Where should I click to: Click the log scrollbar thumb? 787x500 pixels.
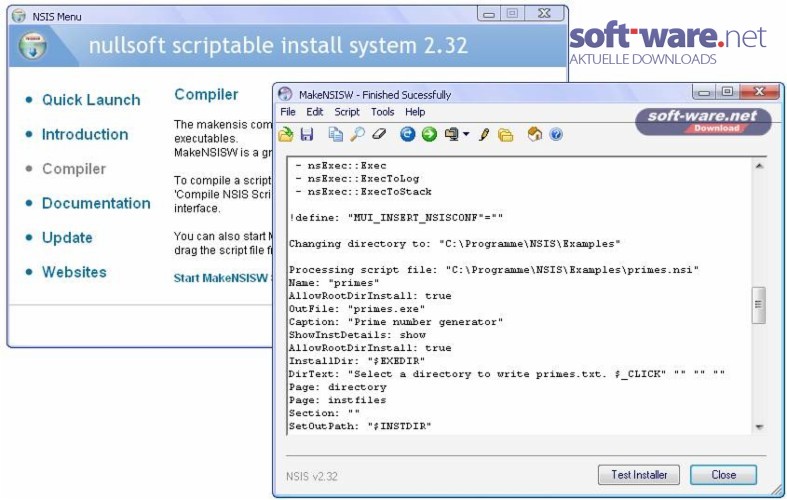[x=759, y=305]
